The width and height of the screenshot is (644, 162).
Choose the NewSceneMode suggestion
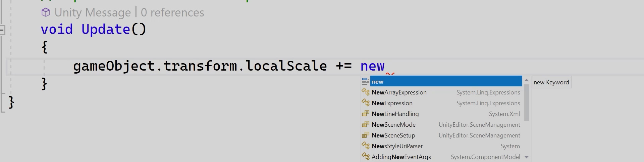coord(393,125)
